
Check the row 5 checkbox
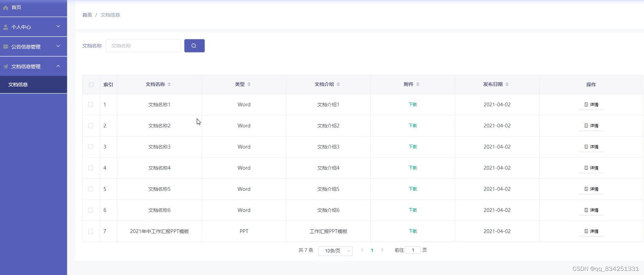coord(90,189)
